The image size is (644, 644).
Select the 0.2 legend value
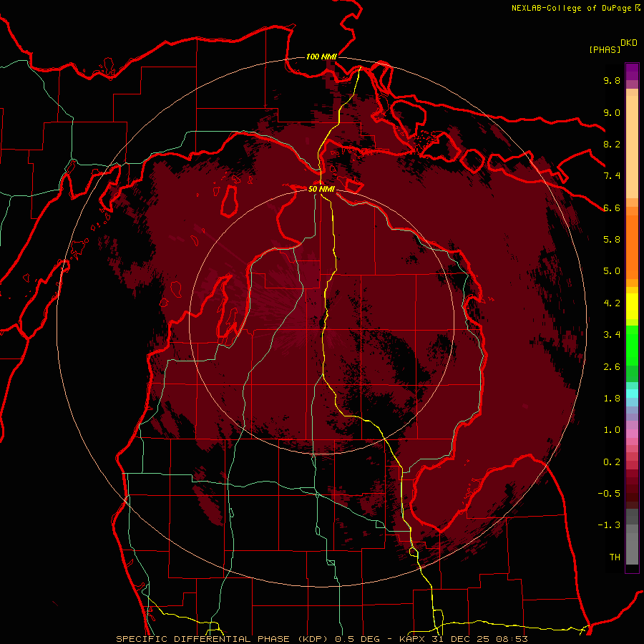pos(612,462)
